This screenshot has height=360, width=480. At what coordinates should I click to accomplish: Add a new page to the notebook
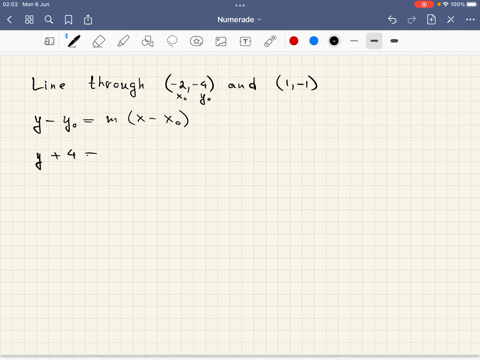click(431, 20)
